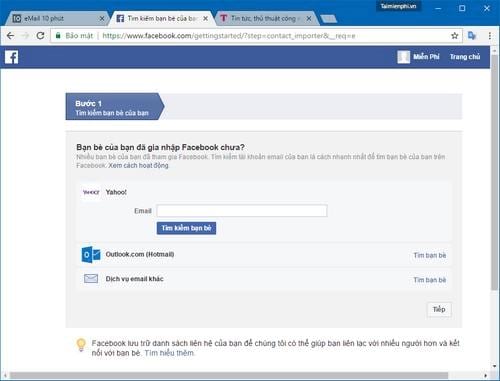Click the Tiếp button
Viewport: 500px width, 381px height.
[x=439, y=309]
